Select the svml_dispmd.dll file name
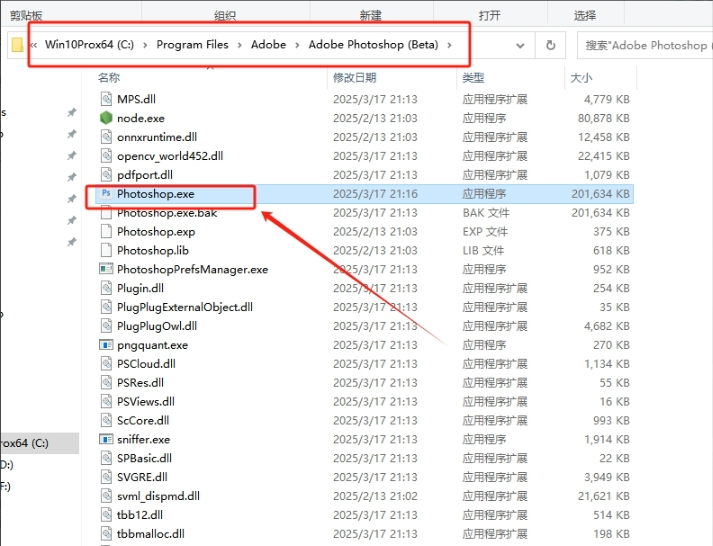The image size is (713, 546). [x=158, y=496]
